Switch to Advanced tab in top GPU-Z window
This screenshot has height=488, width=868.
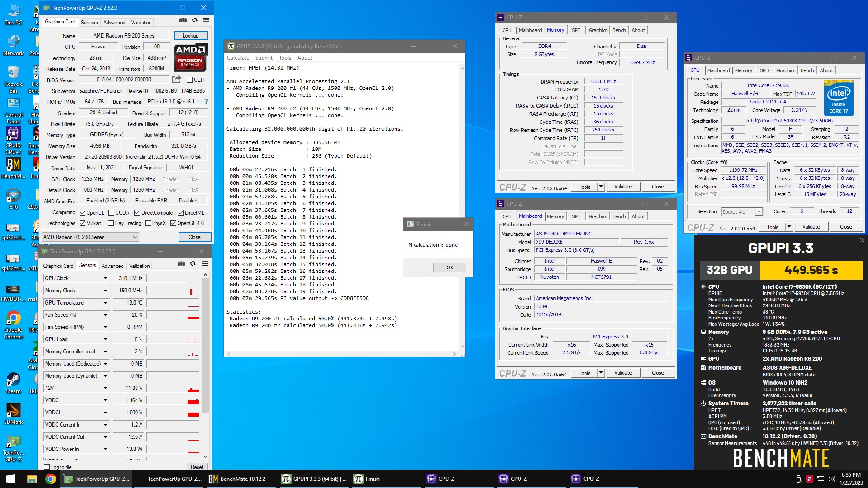tap(114, 23)
